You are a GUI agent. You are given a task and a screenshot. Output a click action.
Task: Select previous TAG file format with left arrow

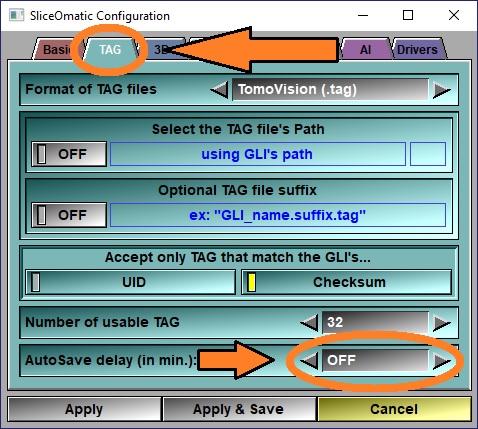pos(219,90)
